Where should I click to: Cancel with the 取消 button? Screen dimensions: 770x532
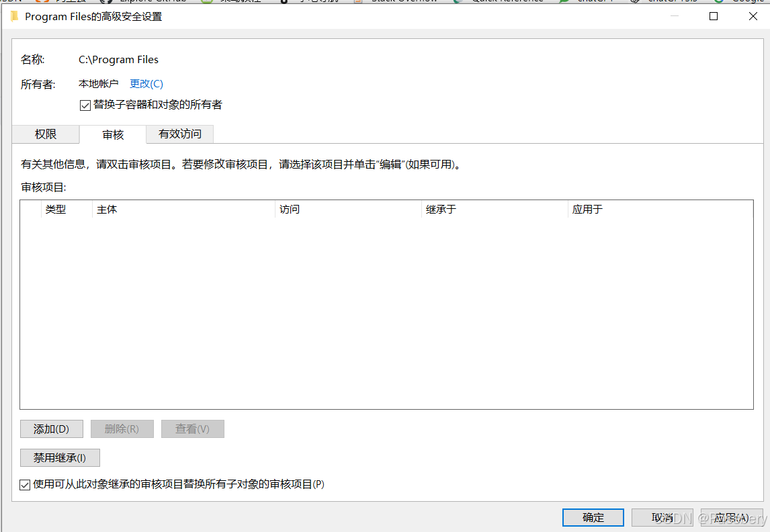tap(662, 518)
